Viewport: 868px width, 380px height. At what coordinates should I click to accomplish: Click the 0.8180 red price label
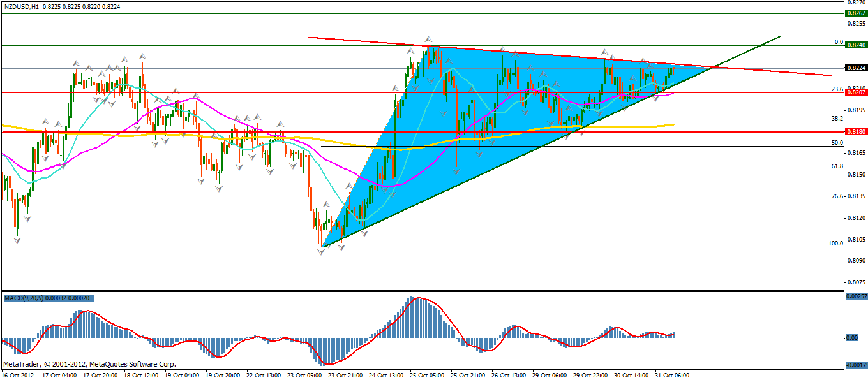point(855,132)
